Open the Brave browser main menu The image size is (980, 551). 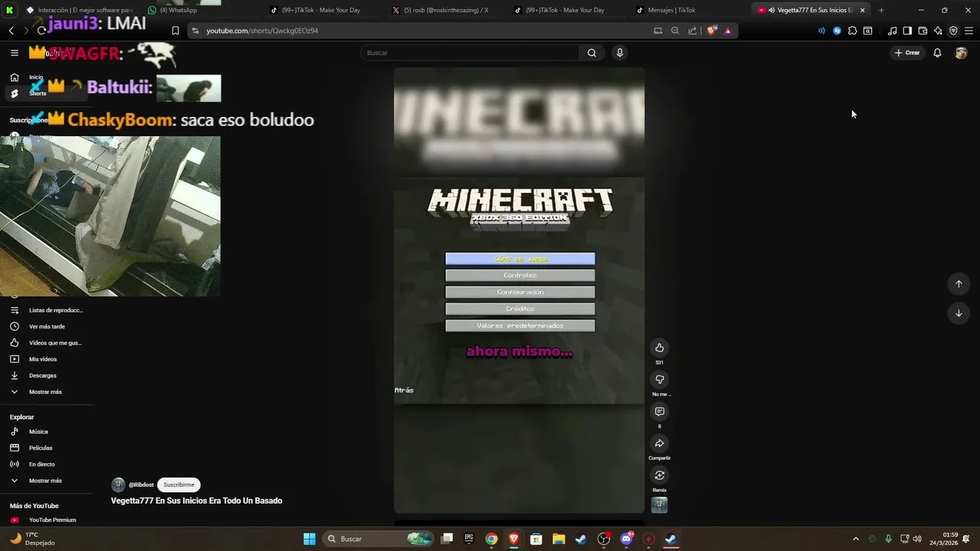[x=969, y=31]
